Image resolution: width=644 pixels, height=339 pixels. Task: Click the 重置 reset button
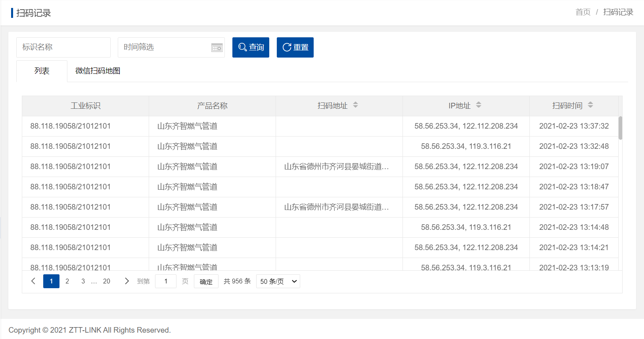tap(295, 47)
